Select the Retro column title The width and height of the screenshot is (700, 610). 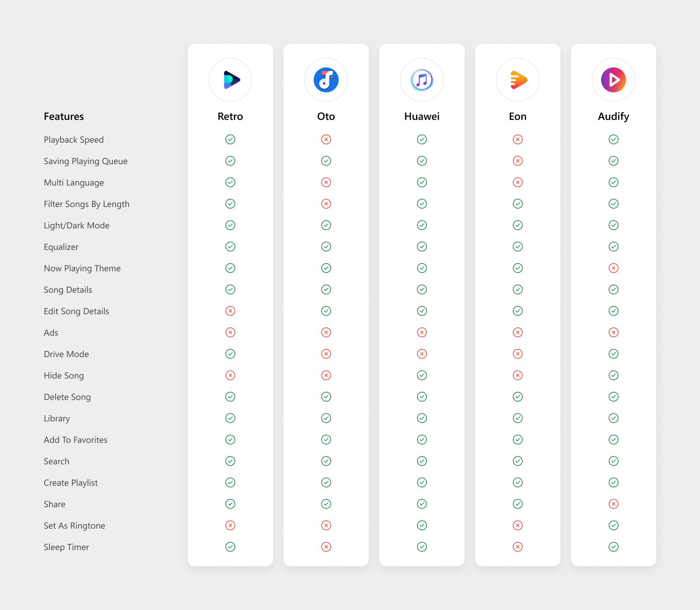pyautogui.click(x=231, y=116)
